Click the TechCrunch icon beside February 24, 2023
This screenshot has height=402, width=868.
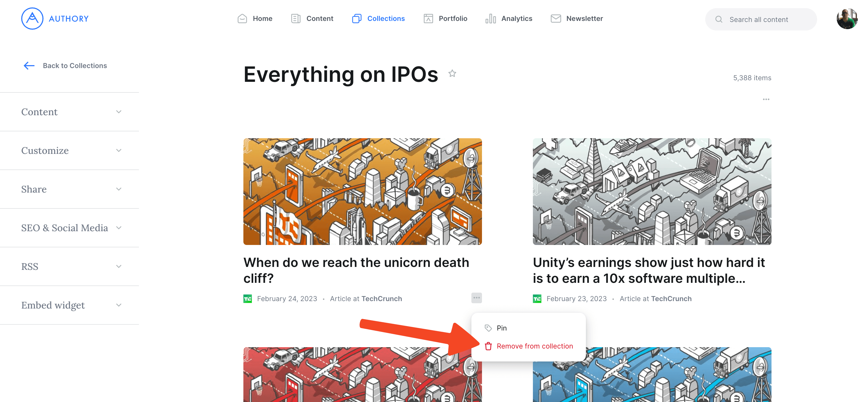click(248, 299)
